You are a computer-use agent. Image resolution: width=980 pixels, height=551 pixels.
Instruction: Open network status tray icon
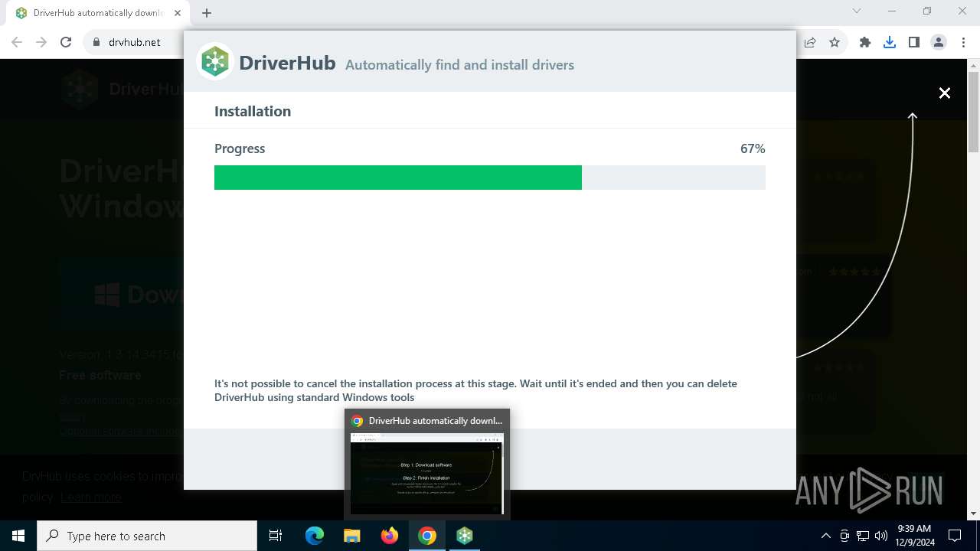(863, 536)
